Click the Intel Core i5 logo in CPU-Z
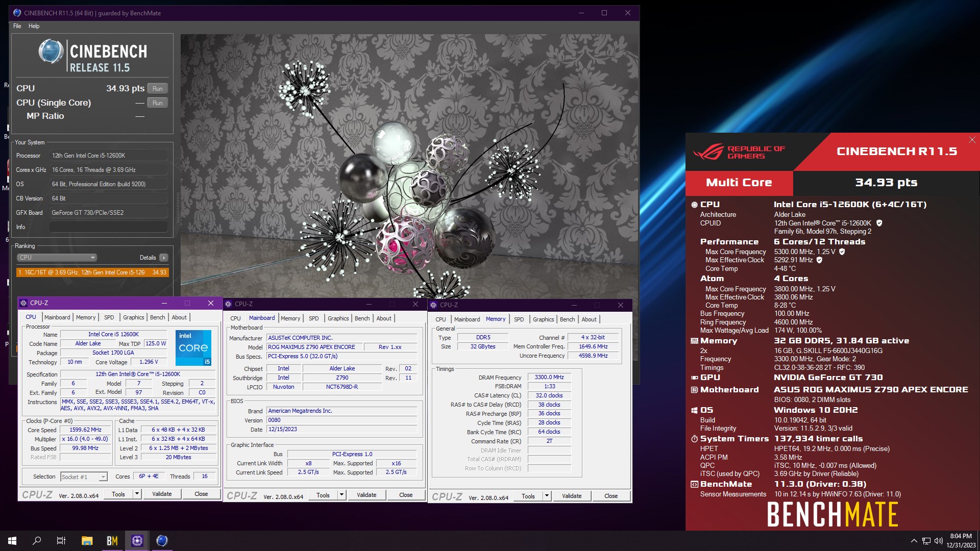Image resolution: width=980 pixels, height=551 pixels. click(x=193, y=348)
